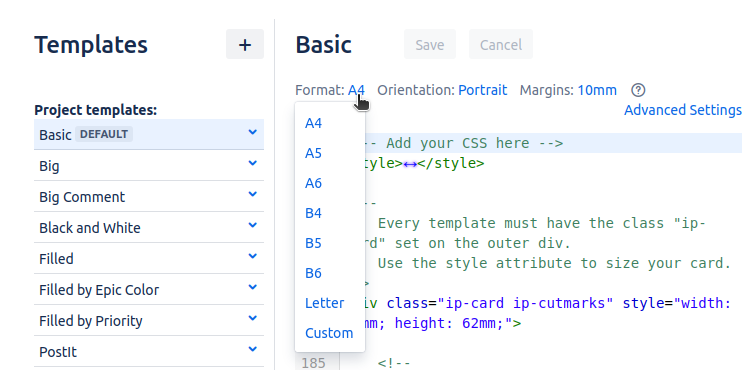Choose A5 from the format list

(x=313, y=153)
